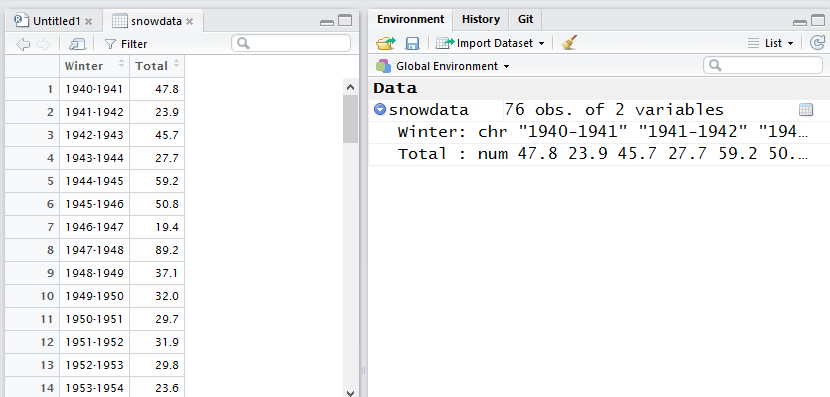The height and width of the screenshot is (397, 830).
Task: Focus the data viewer search field
Action: pos(291,43)
